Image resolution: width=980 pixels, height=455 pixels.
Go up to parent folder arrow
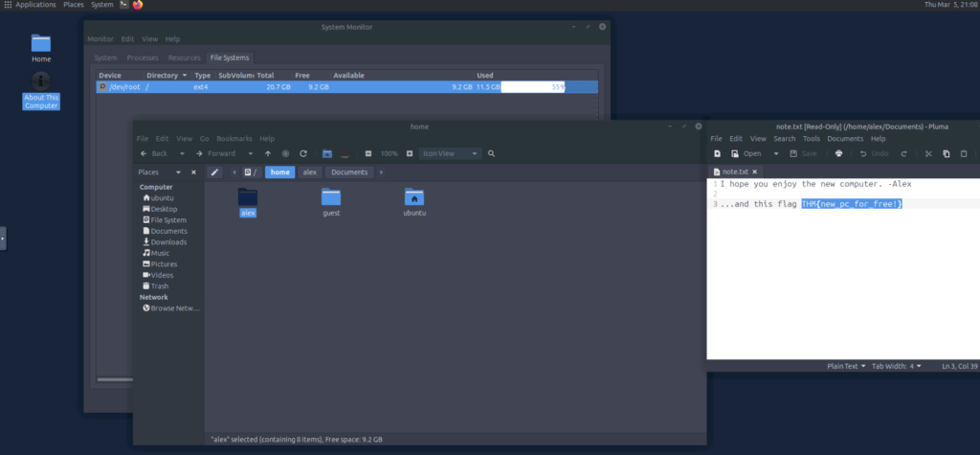(268, 153)
